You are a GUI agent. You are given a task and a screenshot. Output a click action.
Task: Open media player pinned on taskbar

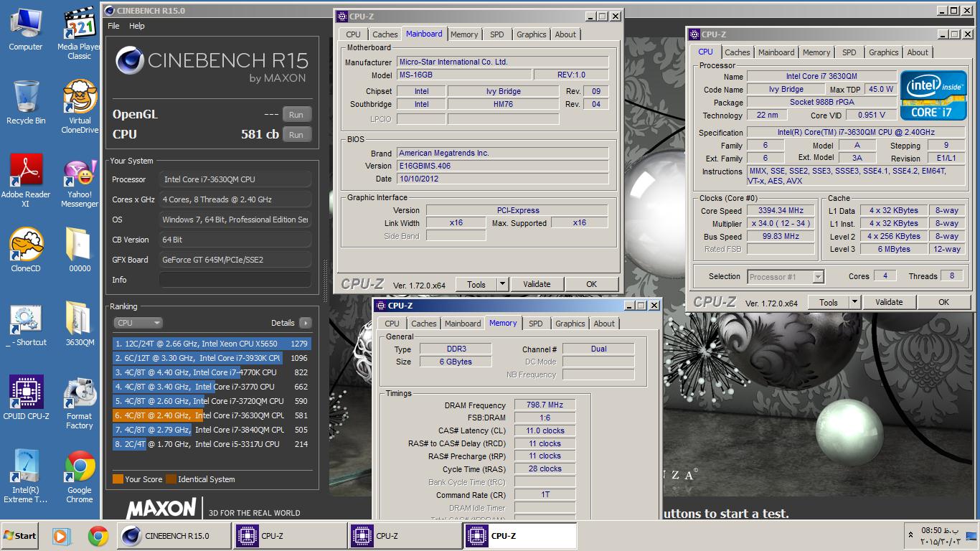point(62,535)
